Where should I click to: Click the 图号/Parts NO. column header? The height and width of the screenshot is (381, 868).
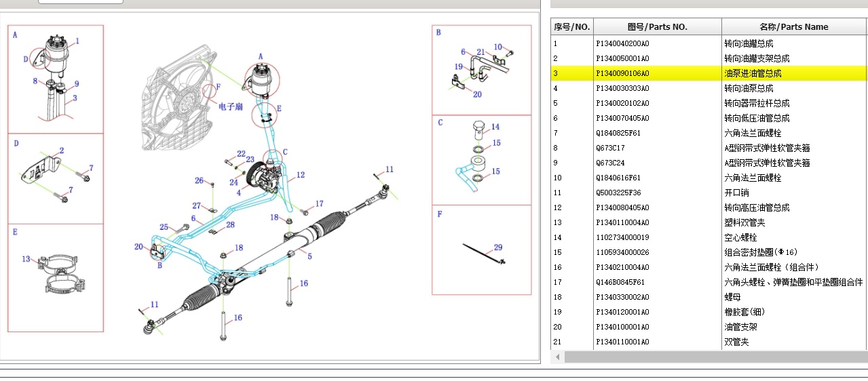tap(658, 27)
